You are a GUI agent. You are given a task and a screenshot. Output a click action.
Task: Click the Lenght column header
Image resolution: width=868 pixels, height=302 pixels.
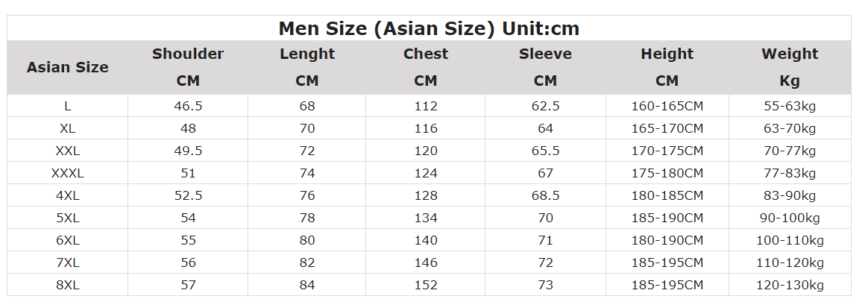click(x=307, y=54)
